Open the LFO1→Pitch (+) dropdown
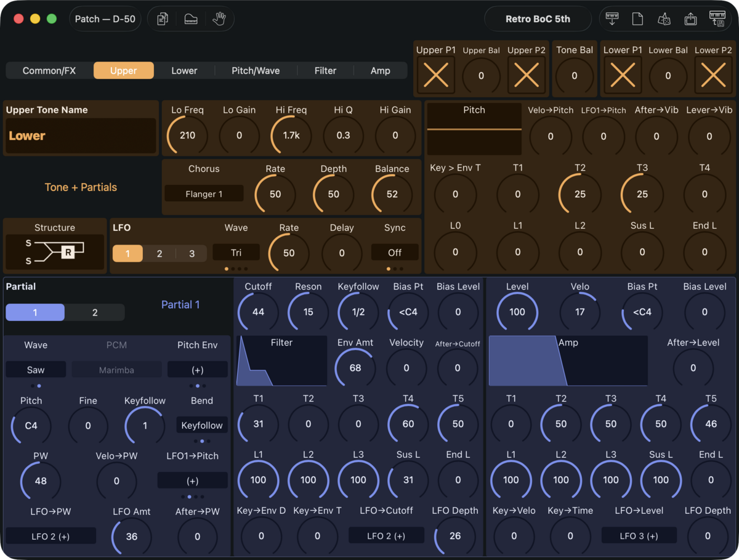 tap(192, 481)
